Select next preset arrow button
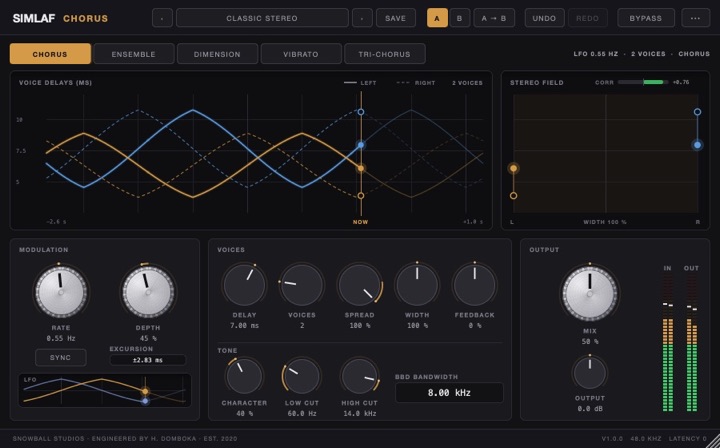 362,18
